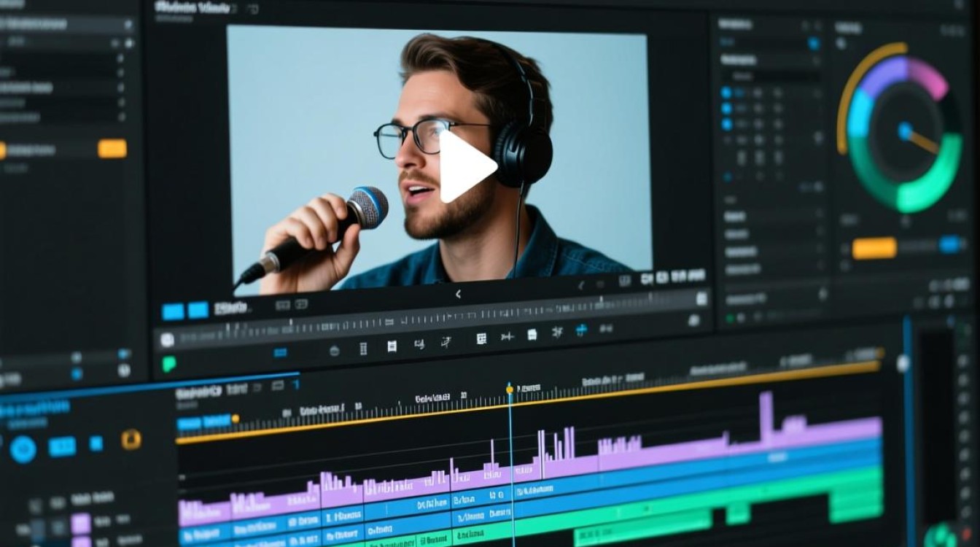This screenshot has height=547, width=980.
Task: Click the orange playhead marker on the timeline ruler
Action: (x=510, y=389)
